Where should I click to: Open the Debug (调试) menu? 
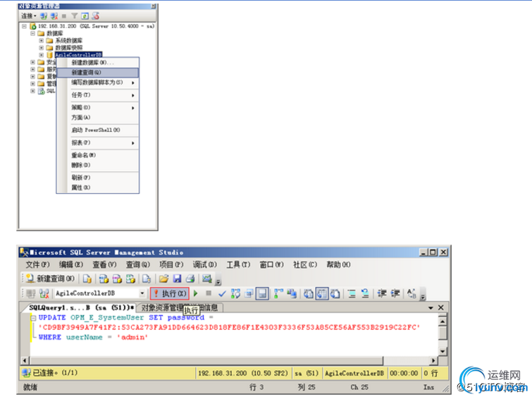tap(204, 264)
